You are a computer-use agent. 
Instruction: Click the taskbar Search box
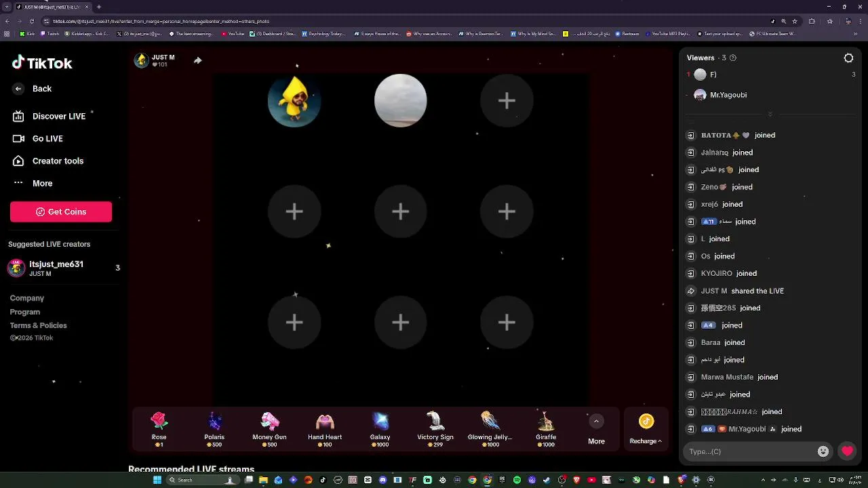(x=202, y=480)
